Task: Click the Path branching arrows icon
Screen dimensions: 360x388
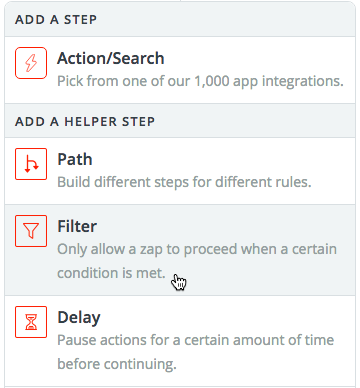Action: (x=31, y=164)
